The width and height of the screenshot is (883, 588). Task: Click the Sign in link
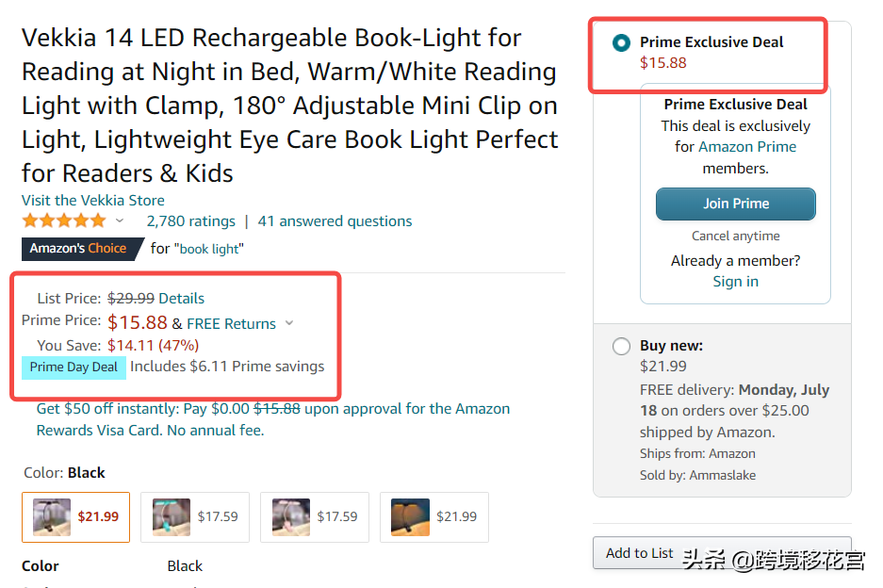click(735, 282)
